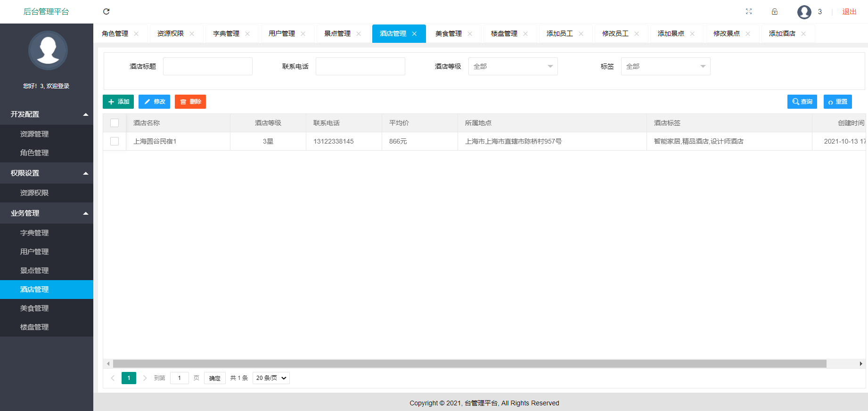Close the 修改景点 tab
Image resolution: width=868 pixels, height=411 pixels.
point(748,34)
